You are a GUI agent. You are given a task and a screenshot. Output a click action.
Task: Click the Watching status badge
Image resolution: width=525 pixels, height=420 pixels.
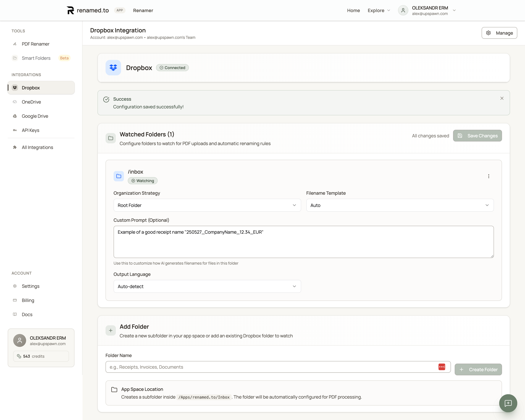tap(142, 181)
